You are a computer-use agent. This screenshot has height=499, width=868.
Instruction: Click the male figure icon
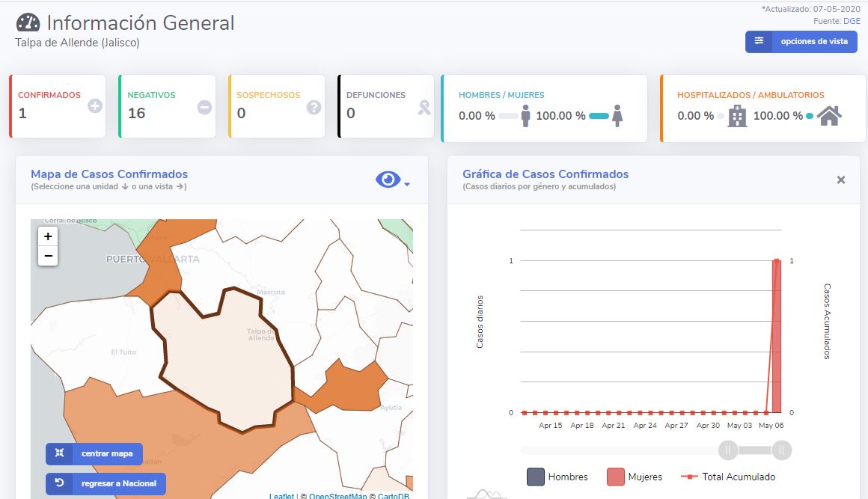526,116
